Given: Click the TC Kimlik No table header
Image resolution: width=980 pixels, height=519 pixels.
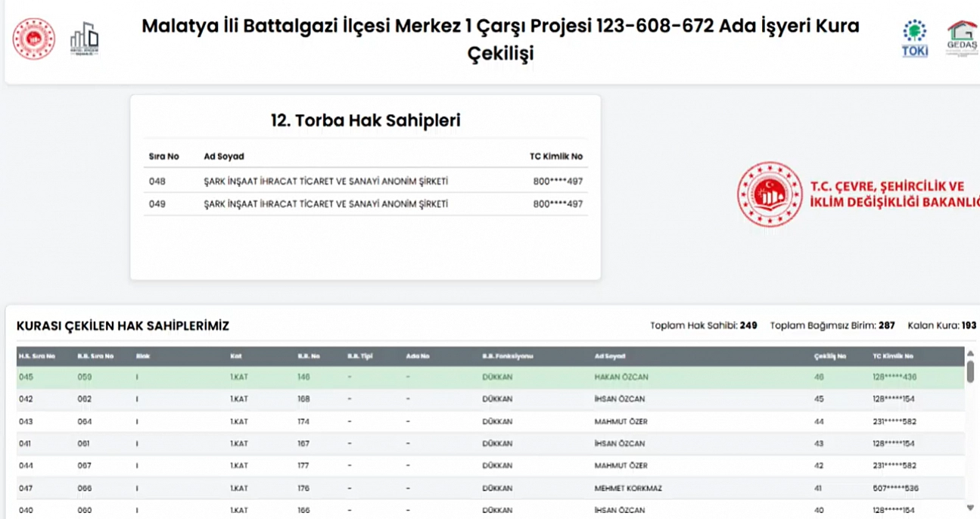Looking at the screenshot, I should (x=893, y=356).
